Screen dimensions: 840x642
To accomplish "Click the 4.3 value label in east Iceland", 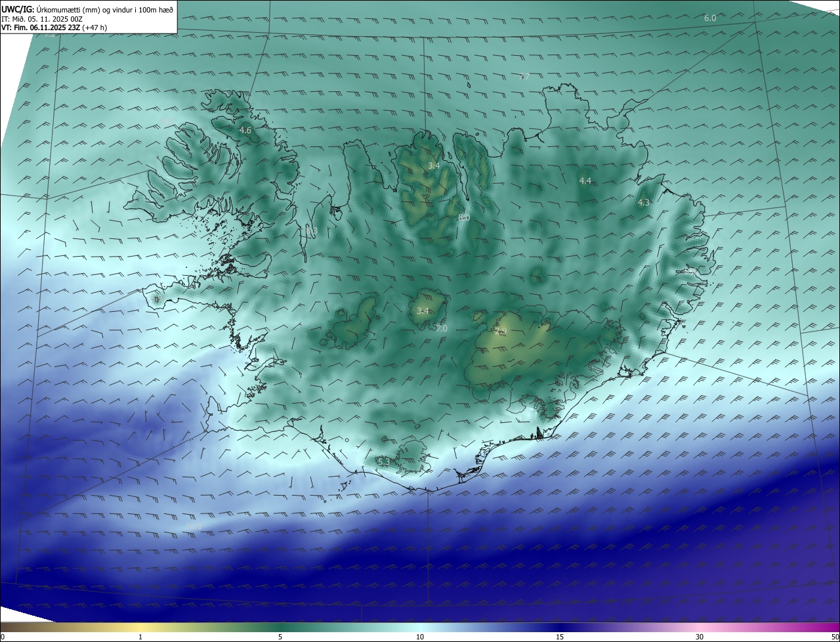I will [644, 203].
